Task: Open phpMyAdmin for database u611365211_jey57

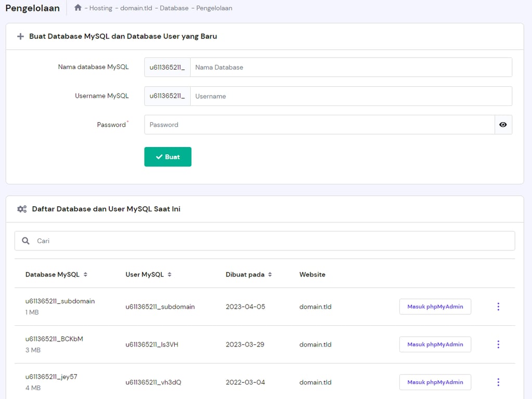Action: click(x=435, y=382)
